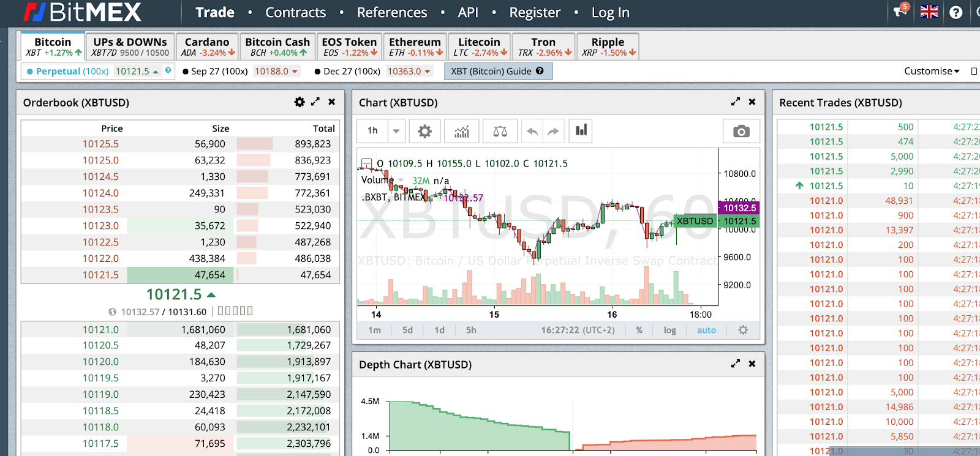Expand the Depth Chart panel to fullscreen
Screen dimensions: 980x456
click(736, 364)
